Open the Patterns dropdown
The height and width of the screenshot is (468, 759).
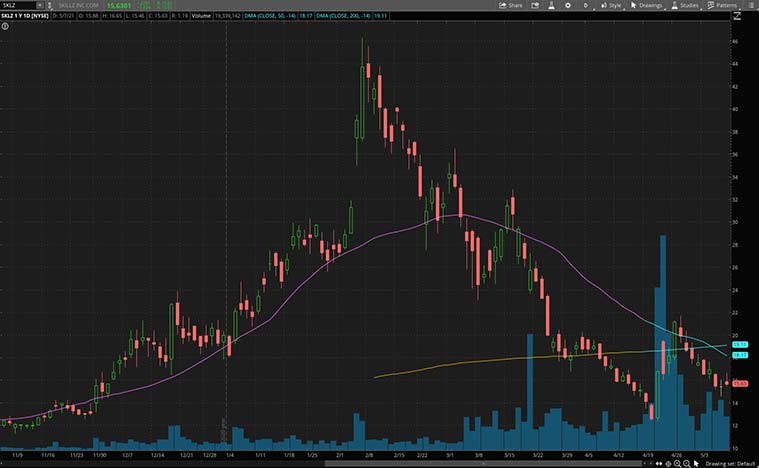[721, 5]
